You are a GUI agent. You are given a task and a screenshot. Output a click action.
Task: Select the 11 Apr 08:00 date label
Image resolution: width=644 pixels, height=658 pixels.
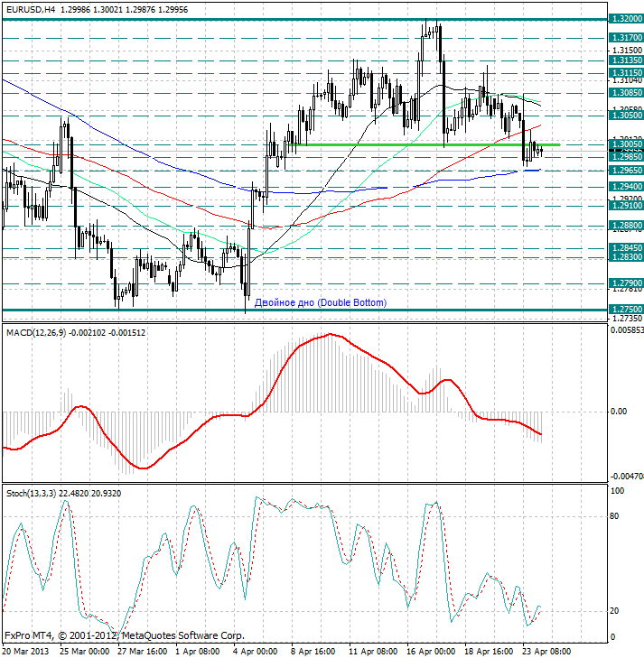[x=373, y=652]
